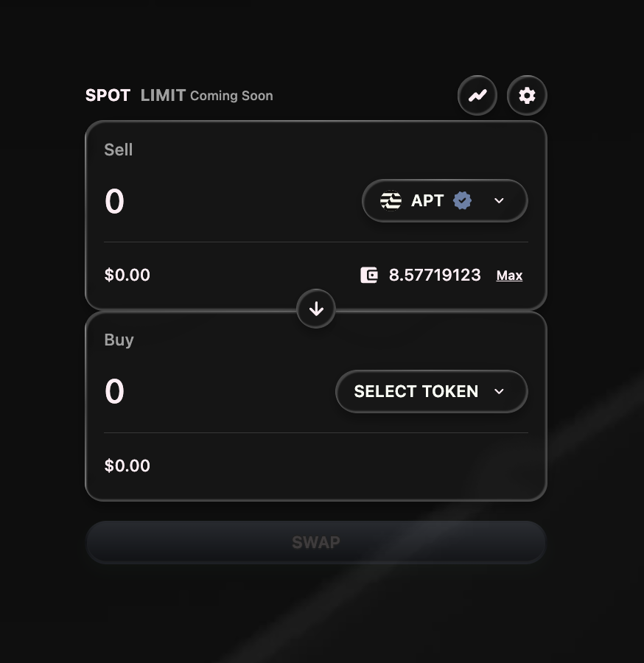Viewport: 644px width, 663px height.
Task: Open swap settings gear
Action: tap(527, 96)
